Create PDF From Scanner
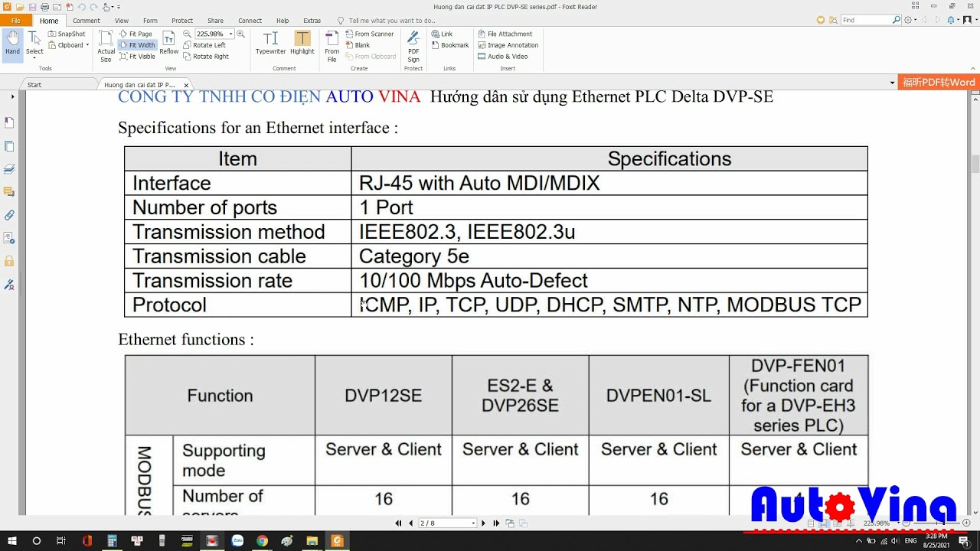The width and height of the screenshot is (980, 551). tap(369, 34)
